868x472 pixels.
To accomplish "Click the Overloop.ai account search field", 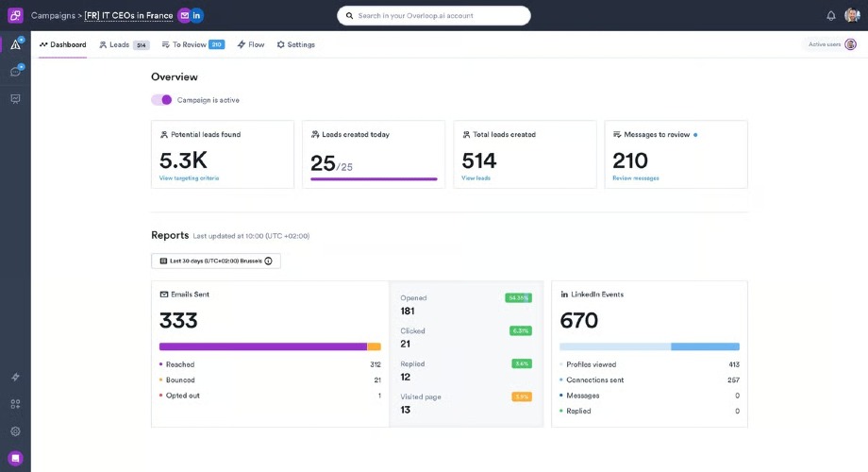I will point(434,15).
